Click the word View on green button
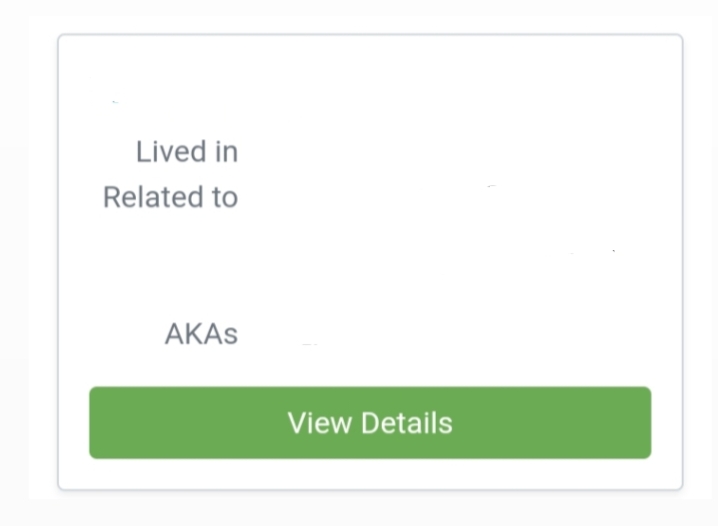Image resolution: width=718 pixels, height=526 pixels. point(319,423)
